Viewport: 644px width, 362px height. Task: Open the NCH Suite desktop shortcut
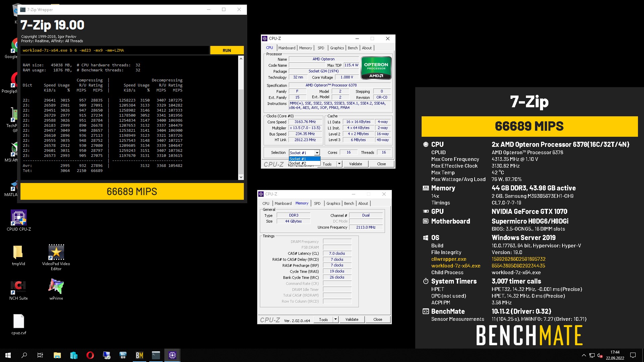(x=18, y=290)
